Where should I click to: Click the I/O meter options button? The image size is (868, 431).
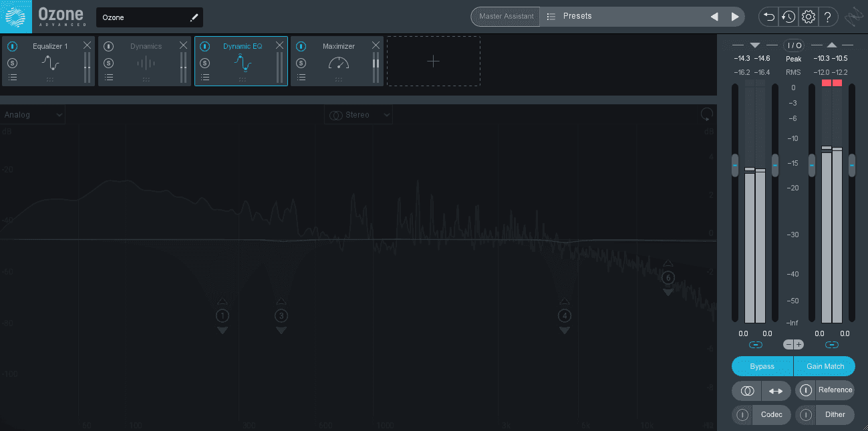tap(794, 45)
